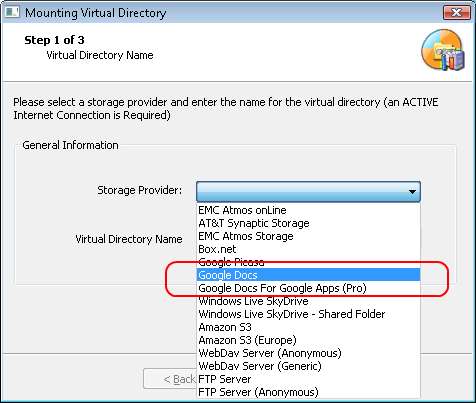Select Windows Live SkyDrive - Shared Folder
The height and width of the screenshot is (403, 476).
point(308,314)
